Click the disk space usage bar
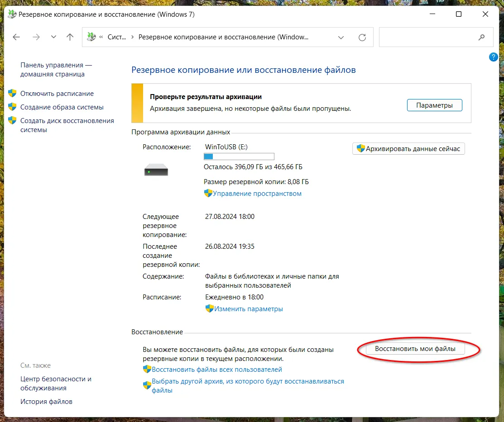The height and width of the screenshot is (422, 504). (239, 156)
